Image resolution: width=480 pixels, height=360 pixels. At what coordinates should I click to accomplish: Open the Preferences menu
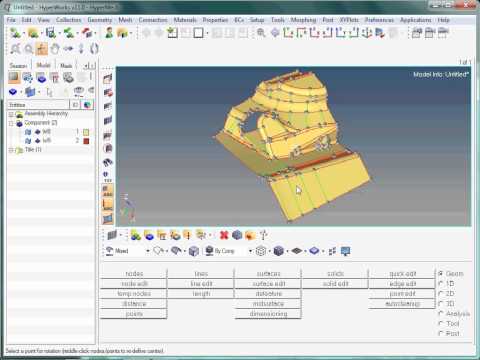pos(379,20)
